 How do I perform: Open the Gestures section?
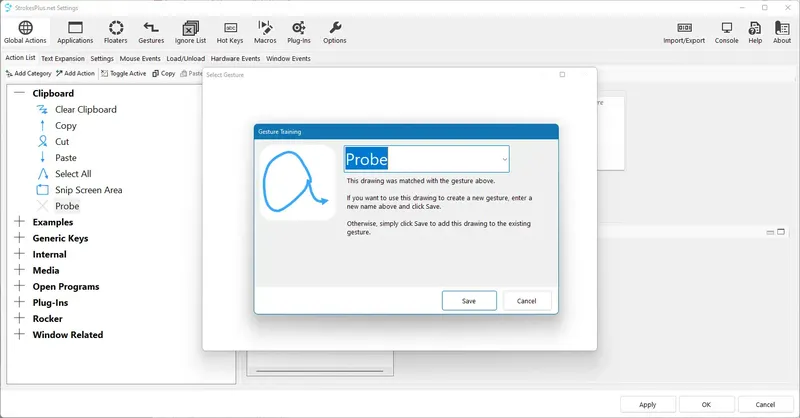tap(151, 32)
